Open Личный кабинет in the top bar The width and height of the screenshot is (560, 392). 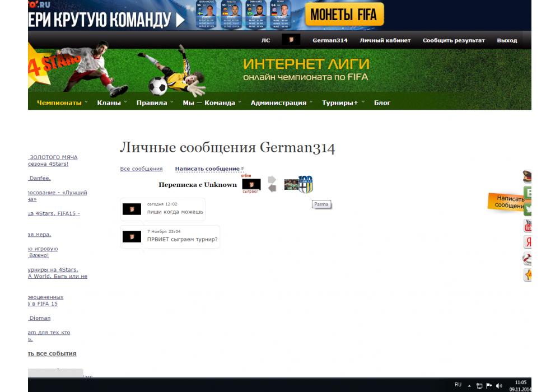tap(385, 40)
